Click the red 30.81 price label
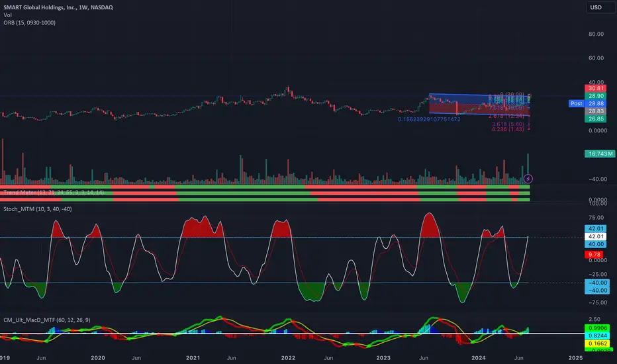 pos(596,88)
